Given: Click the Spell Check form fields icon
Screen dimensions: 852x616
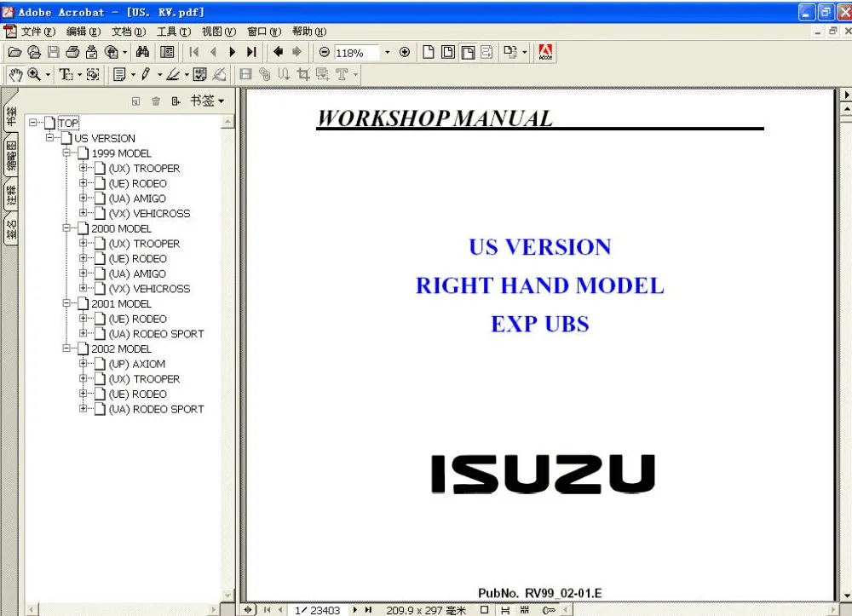Looking at the screenshot, I should (x=200, y=74).
